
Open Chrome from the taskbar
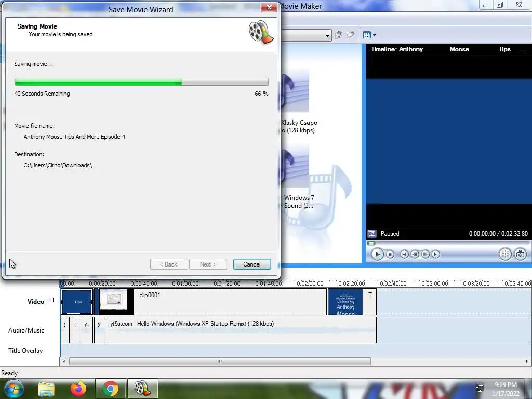(x=111, y=389)
